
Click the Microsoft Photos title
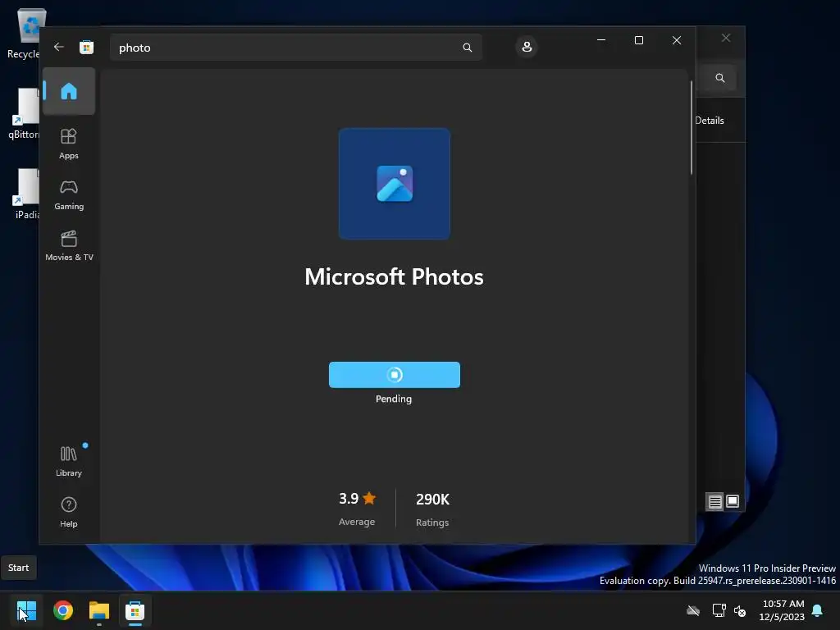pos(395,277)
